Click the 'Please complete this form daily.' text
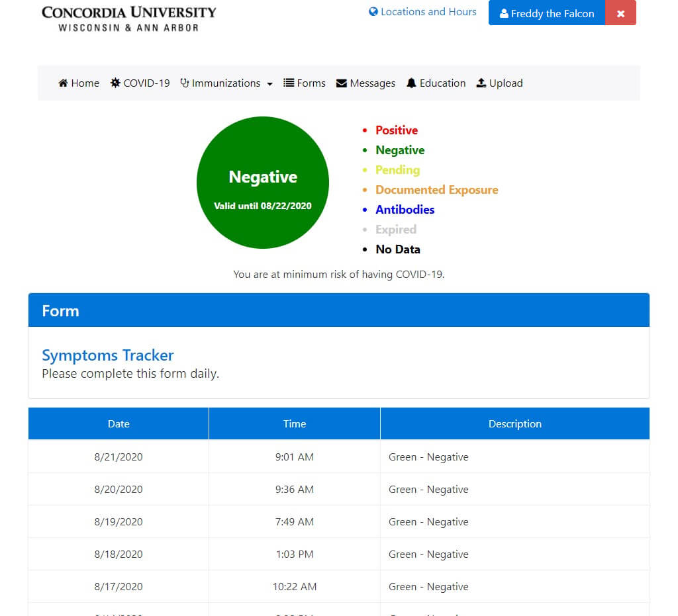 130,373
